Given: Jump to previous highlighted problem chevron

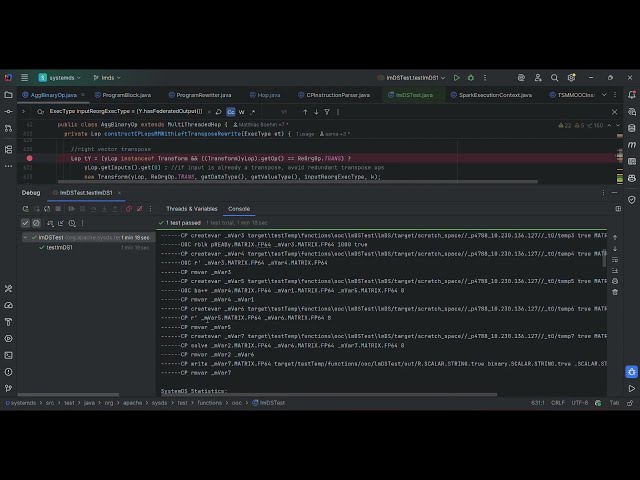Looking at the screenshot, I should [x=609, y=125].
